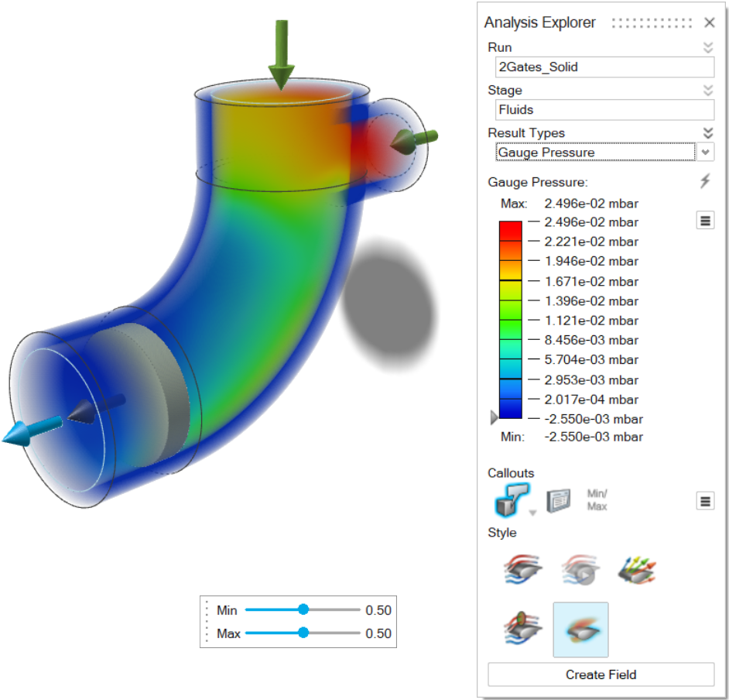Open result type dropdown arrow button
The height and width of the screenshot is (700, 729).
[706, 152]
